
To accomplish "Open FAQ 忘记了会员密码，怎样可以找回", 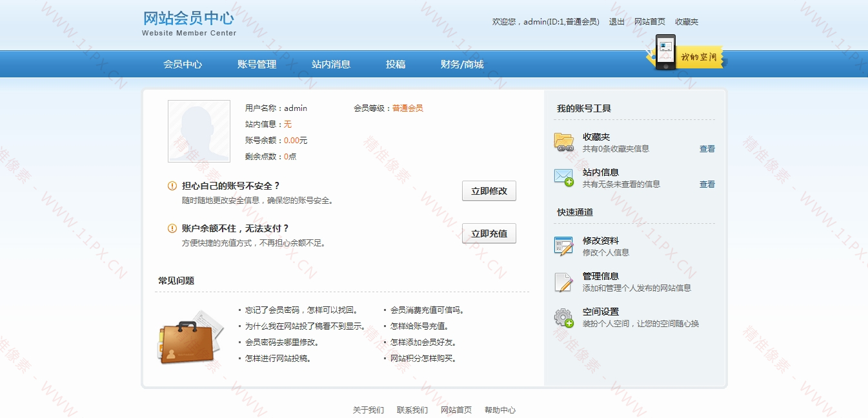I will pos(301,310).
